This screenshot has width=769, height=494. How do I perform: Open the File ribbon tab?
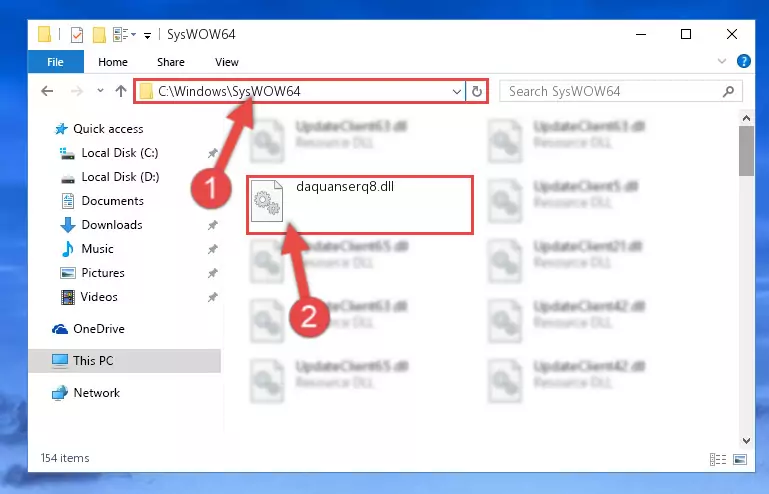(x=55, y=62)
